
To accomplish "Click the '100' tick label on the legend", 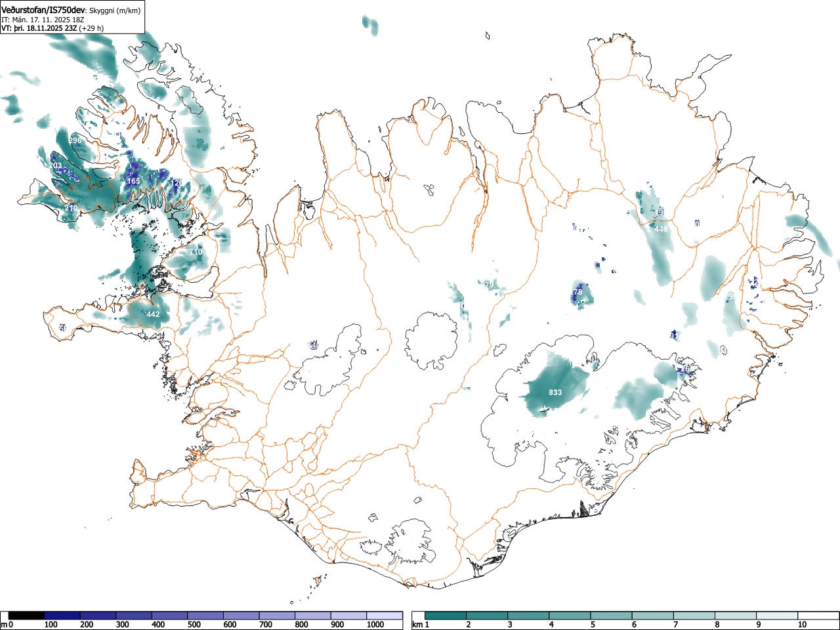I will pos(51,625).
